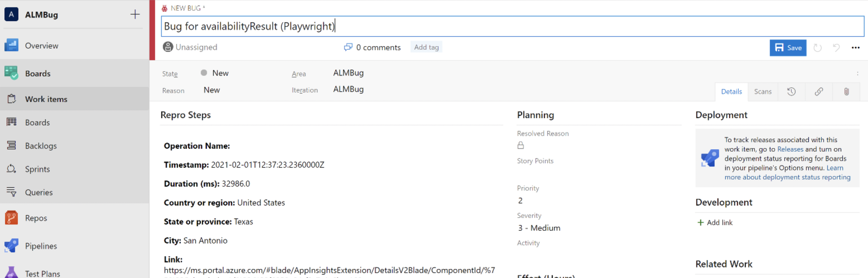Click the ALMBug project name
Image resolution: width=868 pixels, height=278 pixels.
point(42,14)
